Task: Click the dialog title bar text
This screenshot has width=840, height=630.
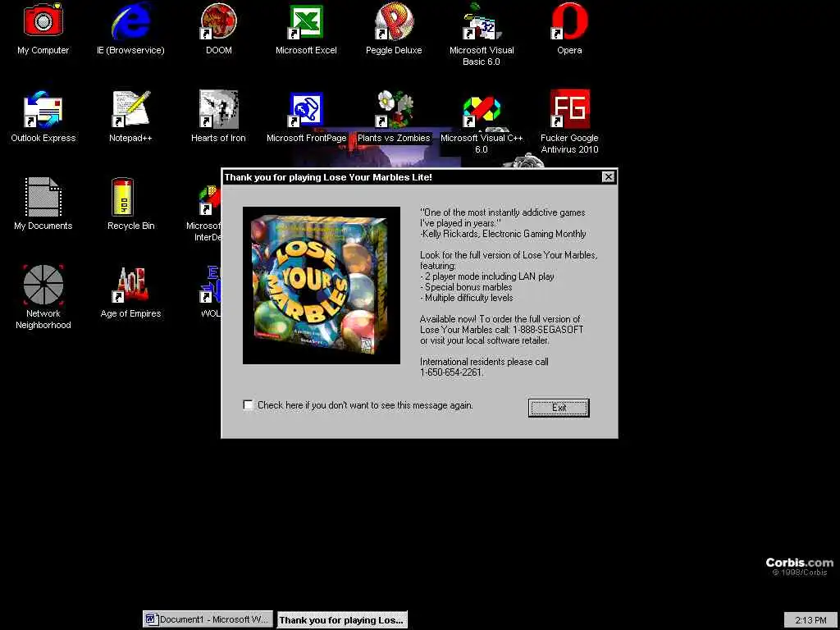Action: [328, 177]
